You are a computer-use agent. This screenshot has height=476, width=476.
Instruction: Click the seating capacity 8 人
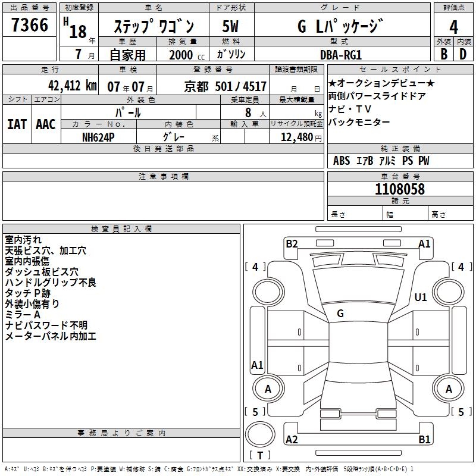point(255,112)
